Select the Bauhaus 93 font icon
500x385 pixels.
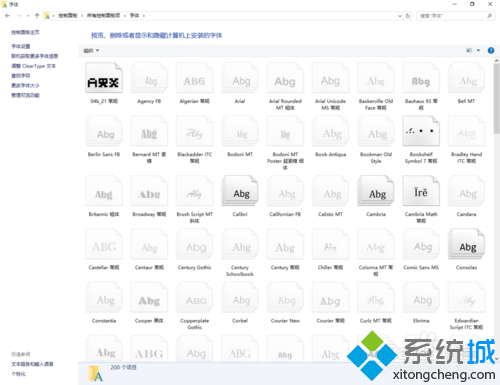click(421, 78)
